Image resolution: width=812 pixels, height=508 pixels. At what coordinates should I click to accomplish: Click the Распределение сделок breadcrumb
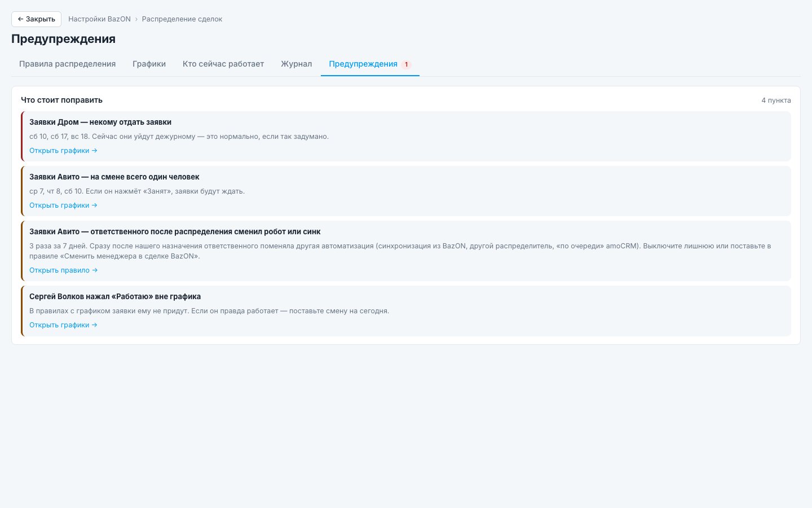[182, 19]
